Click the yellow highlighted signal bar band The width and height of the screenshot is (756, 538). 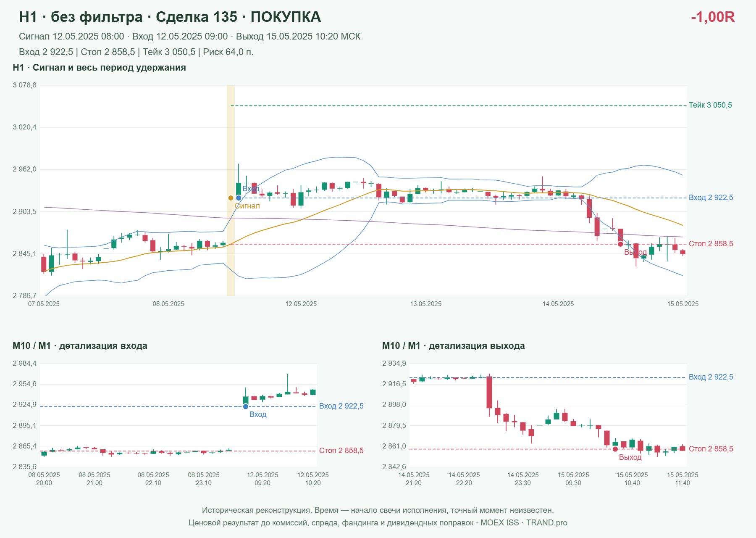tap(231, 190)
